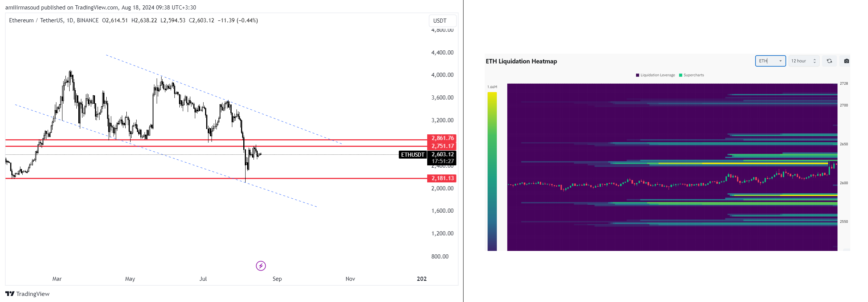Select the ETHUSDT price label tag
868x302 pixels.
tap(412, 154)
